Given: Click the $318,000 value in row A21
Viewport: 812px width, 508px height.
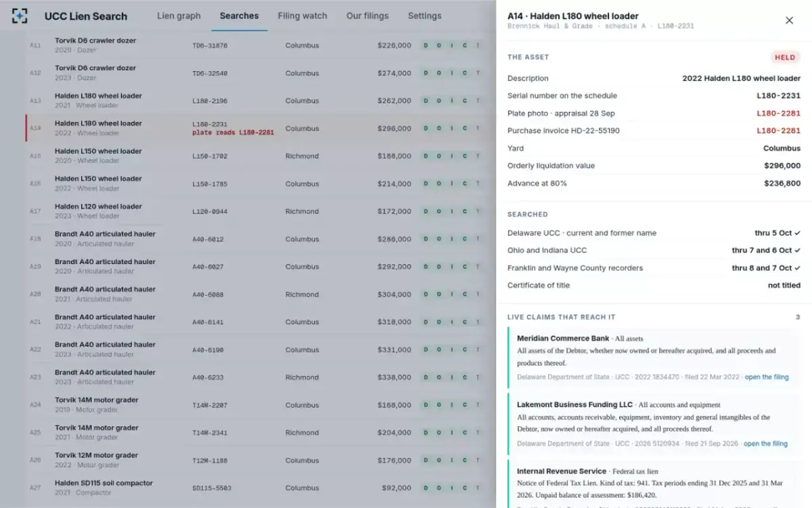Looking at the screenshot, I should 394,322.
